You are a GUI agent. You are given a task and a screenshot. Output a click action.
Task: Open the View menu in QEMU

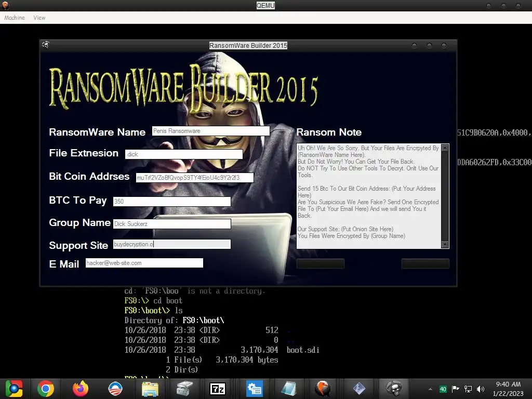coord(39,18)
